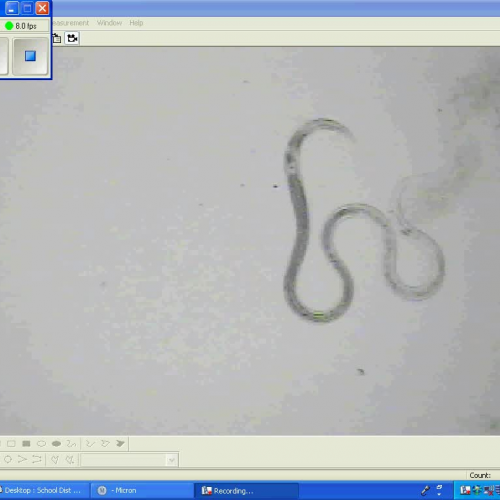Screen dimensions: 500x500
Task: Switch to Desktop : School Dist taskbar item
Action: click(44, 490)
